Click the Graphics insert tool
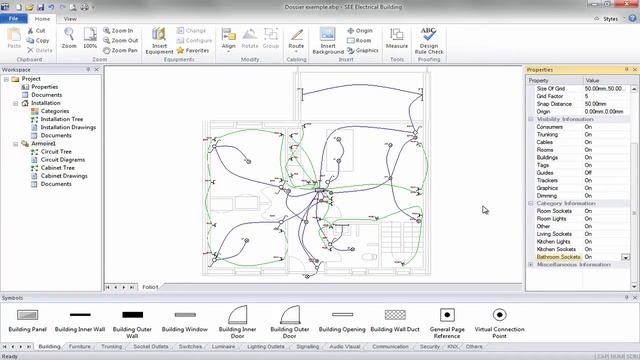The height and width of the screenshot is (360, 640). click(x=362, y=50)
